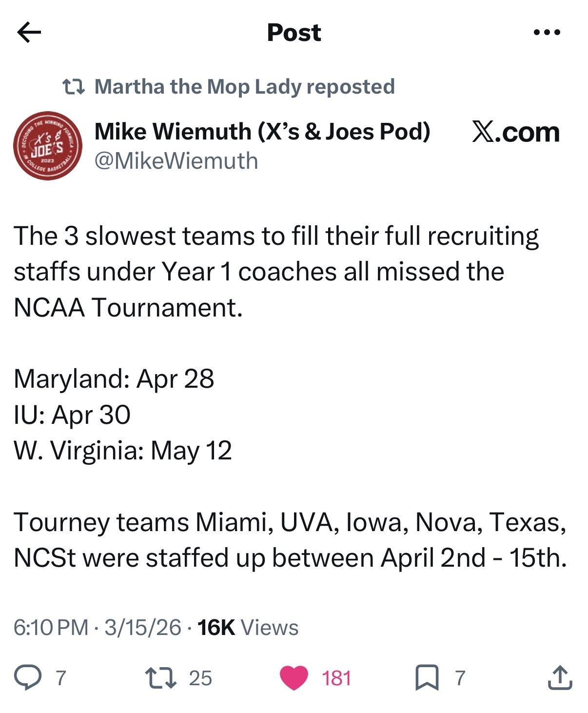Click the X.com logo
The image size is (588, 713).
click(x=515, y=132)
